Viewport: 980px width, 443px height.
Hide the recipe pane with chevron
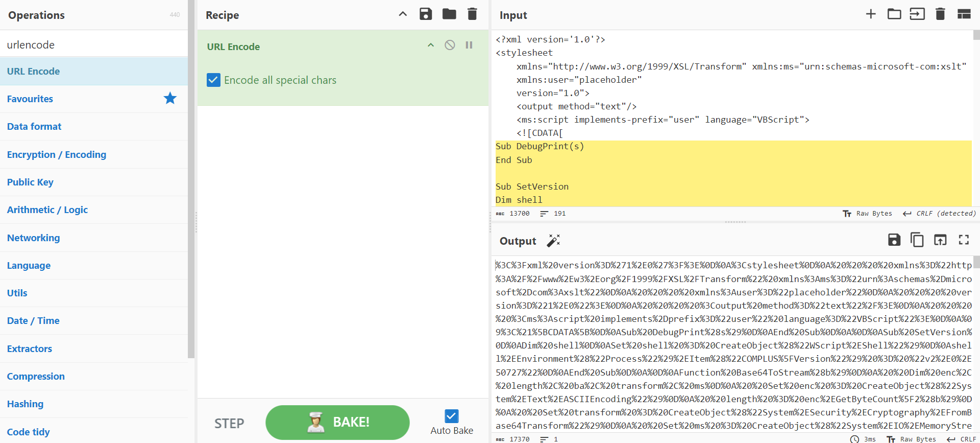click(403, 14)
